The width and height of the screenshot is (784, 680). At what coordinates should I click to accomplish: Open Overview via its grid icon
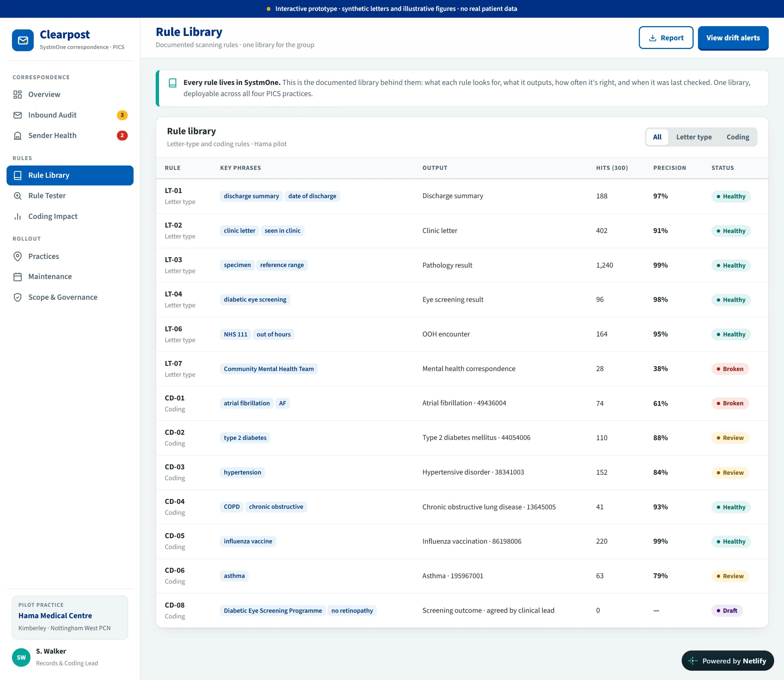point(17,94)
